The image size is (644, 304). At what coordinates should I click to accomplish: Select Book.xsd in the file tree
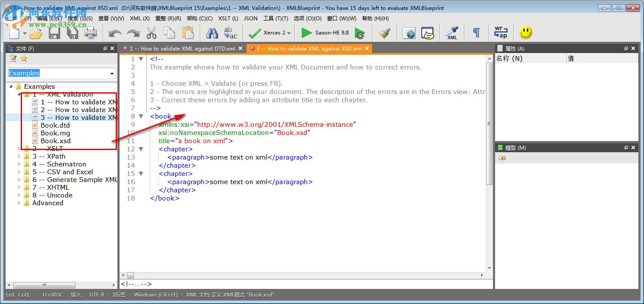click(55, 141)
